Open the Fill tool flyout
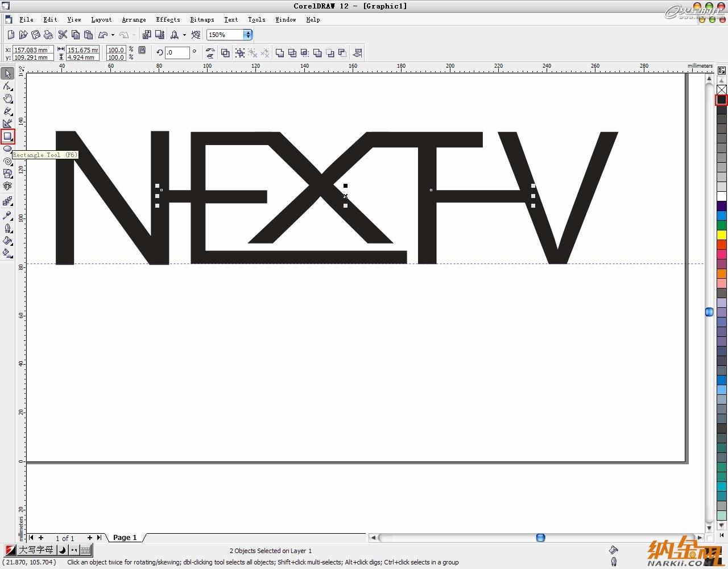 (7, 241)
